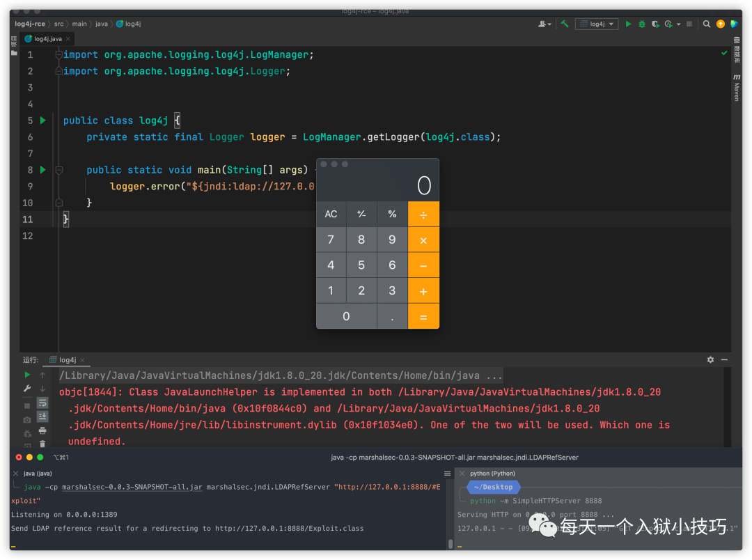752x560 pixels.
Task: Start debugging with the bug icon
Action: pyautogui.click(x=642, y=24)
